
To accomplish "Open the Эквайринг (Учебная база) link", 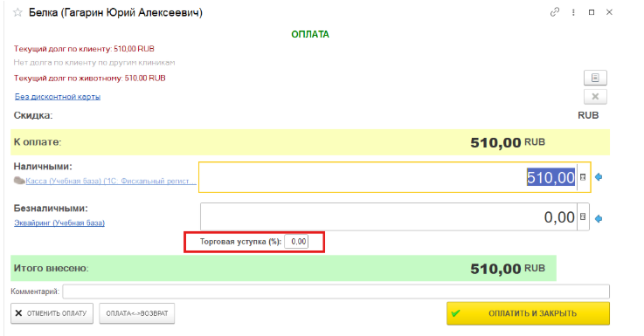I will click(59, 223).
